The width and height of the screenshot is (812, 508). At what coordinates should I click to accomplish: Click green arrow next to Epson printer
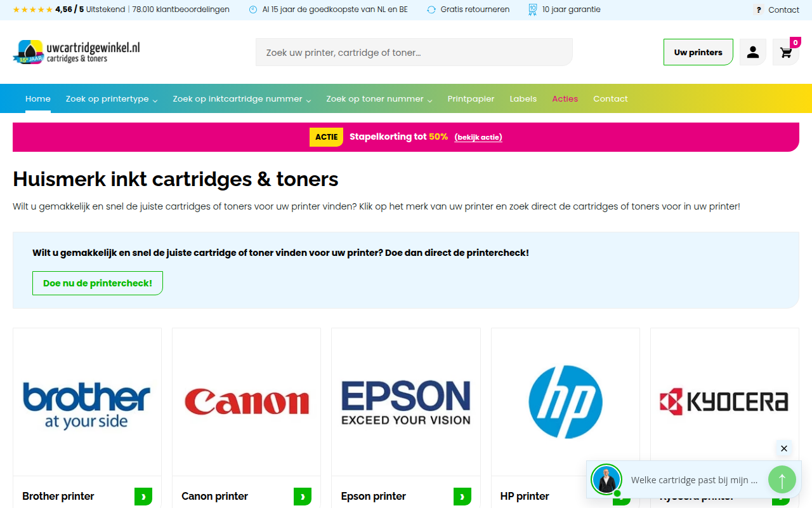(x=462, y=496)
